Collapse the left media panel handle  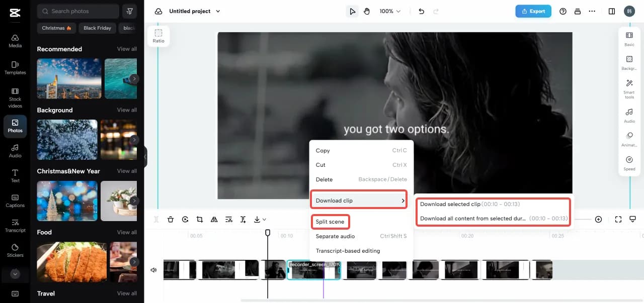coord(145,157)
